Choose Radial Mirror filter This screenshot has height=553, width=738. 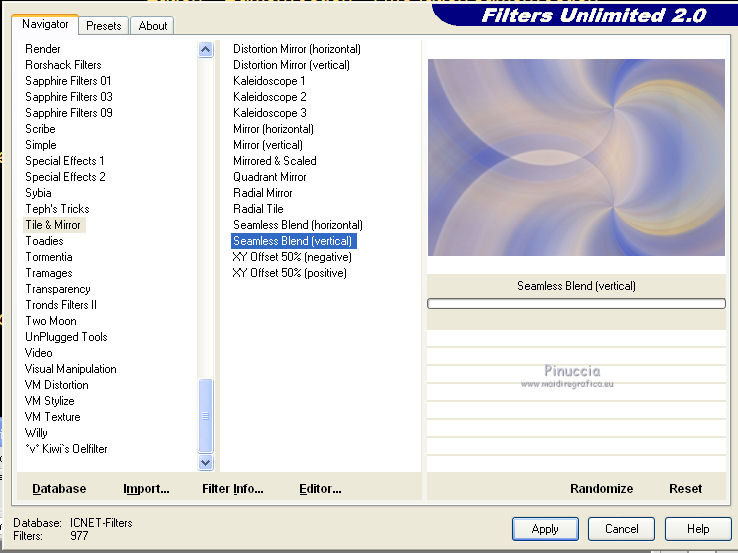click(x=263, y=193)
